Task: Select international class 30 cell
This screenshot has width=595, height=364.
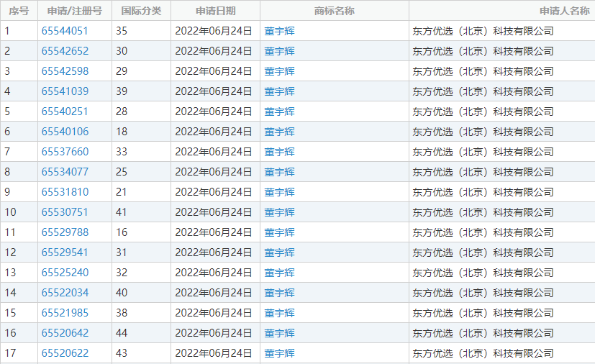Action: (141, 51)
